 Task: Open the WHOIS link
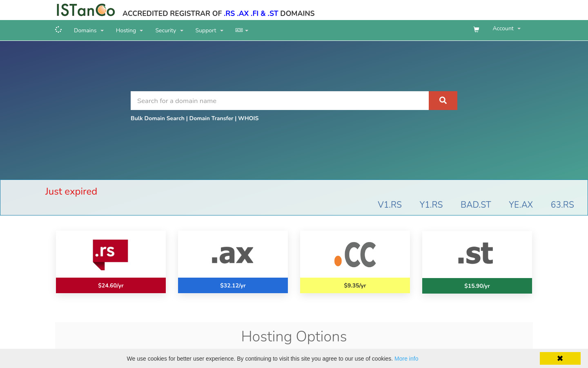point(248,118)
